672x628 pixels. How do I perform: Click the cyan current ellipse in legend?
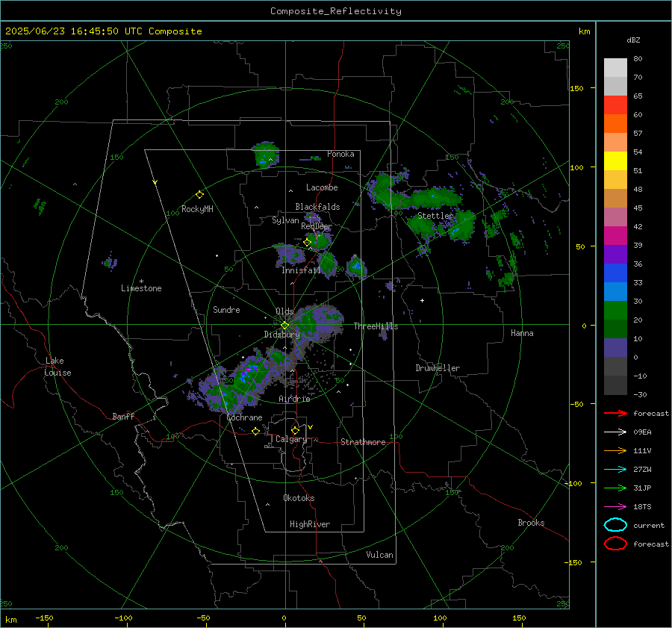[x=615, y=525]
